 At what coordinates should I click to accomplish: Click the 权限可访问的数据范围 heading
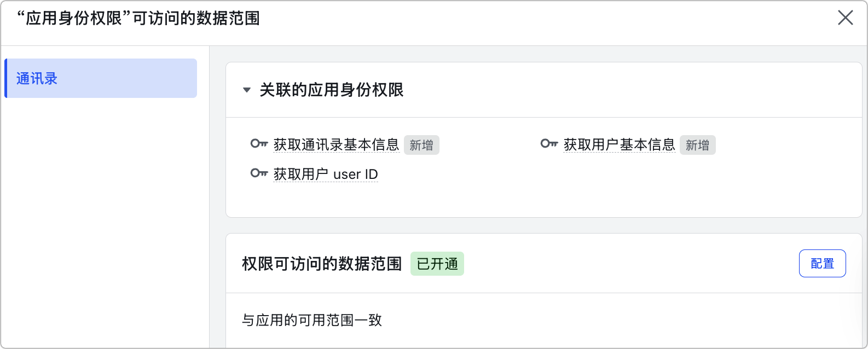point(322,264)
